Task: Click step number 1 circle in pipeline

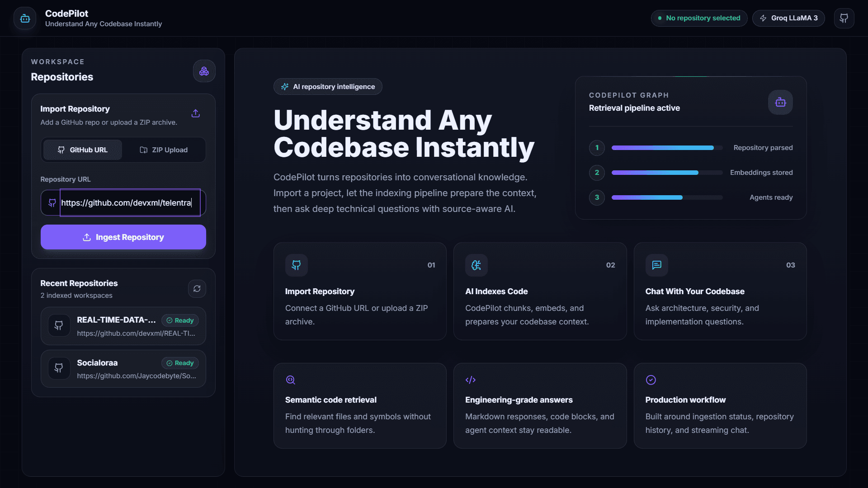Action: pyautogui.click(x=597, y=148)
